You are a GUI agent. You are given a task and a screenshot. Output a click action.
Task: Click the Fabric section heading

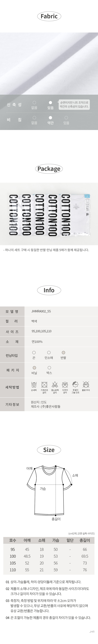[49, 16]
